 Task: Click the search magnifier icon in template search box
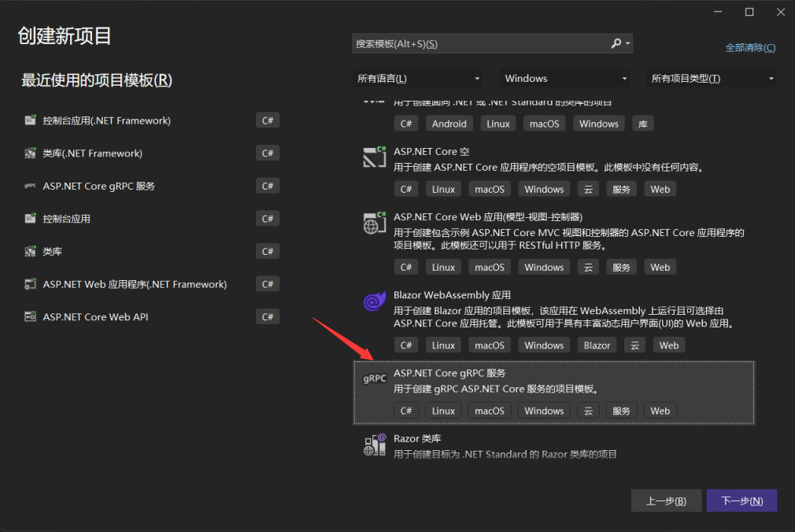point(616,43)
